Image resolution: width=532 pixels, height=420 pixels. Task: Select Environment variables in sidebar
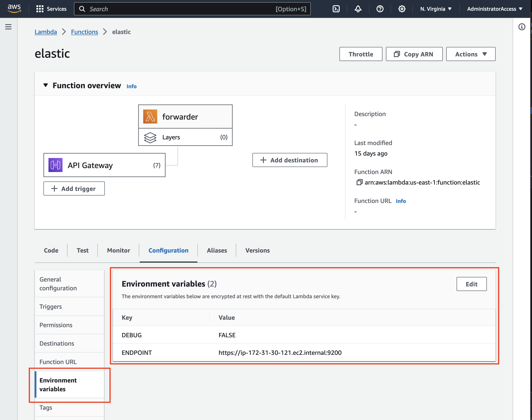[70, 385]
